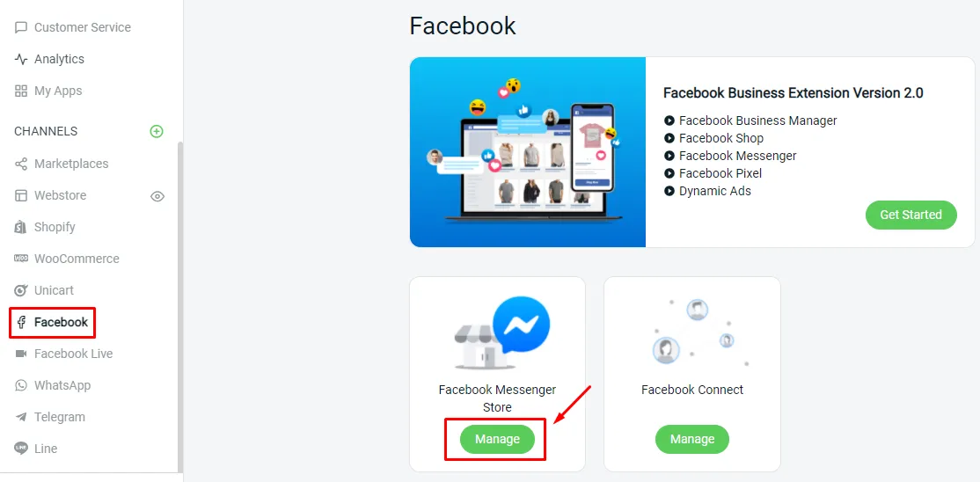This screenshot has height=482, width=980.
Task: Click the Telegram paper plane icon
Action: point(21,417)
